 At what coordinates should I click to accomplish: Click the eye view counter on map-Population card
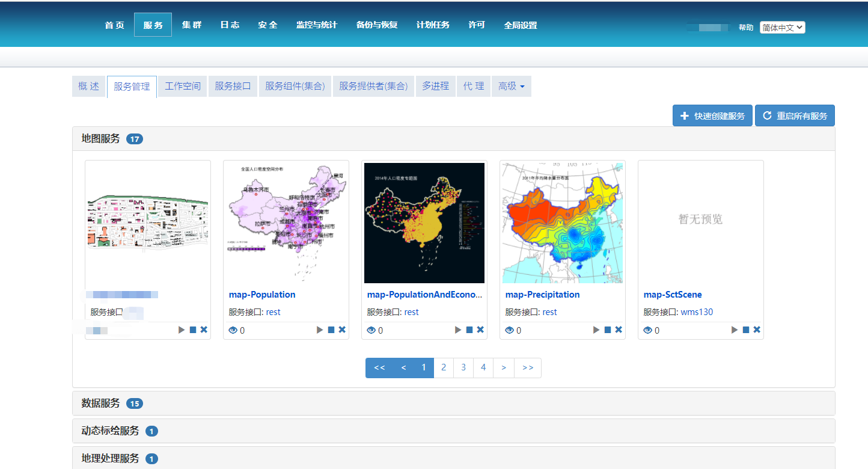[x=233, y=330]
